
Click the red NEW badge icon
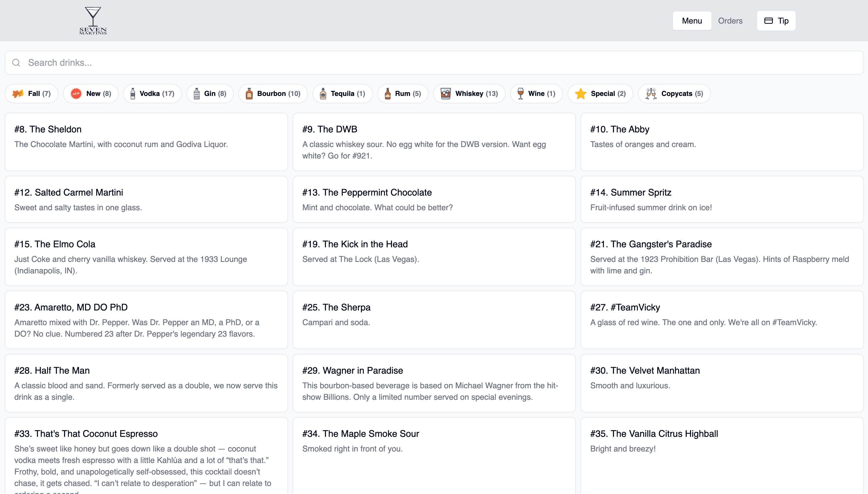click(76, 93)
